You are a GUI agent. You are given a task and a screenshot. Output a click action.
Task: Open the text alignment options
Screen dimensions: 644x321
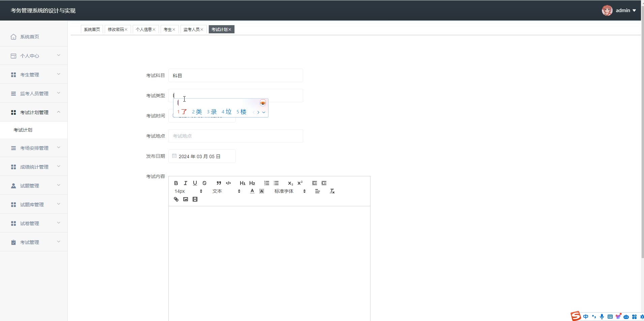click(x=317, y=191)
